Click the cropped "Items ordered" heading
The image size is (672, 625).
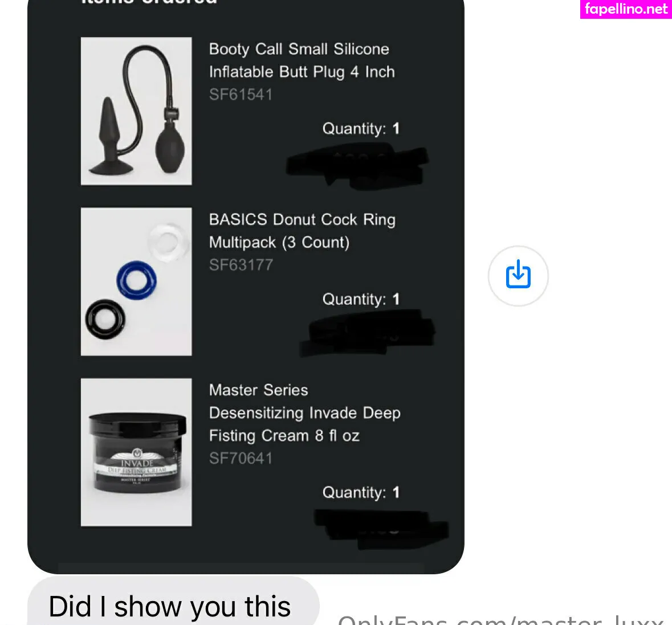coord(149,2)
